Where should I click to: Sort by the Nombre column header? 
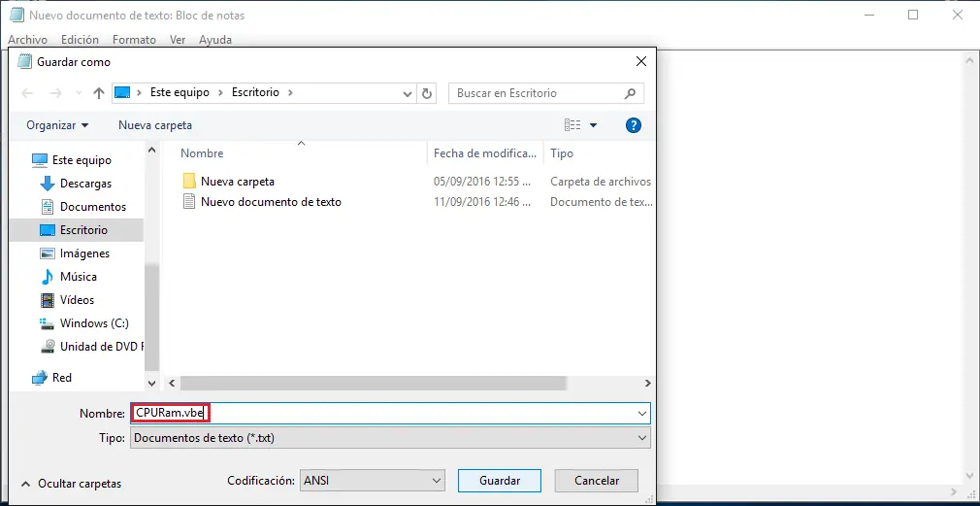(x=202, y=153)
